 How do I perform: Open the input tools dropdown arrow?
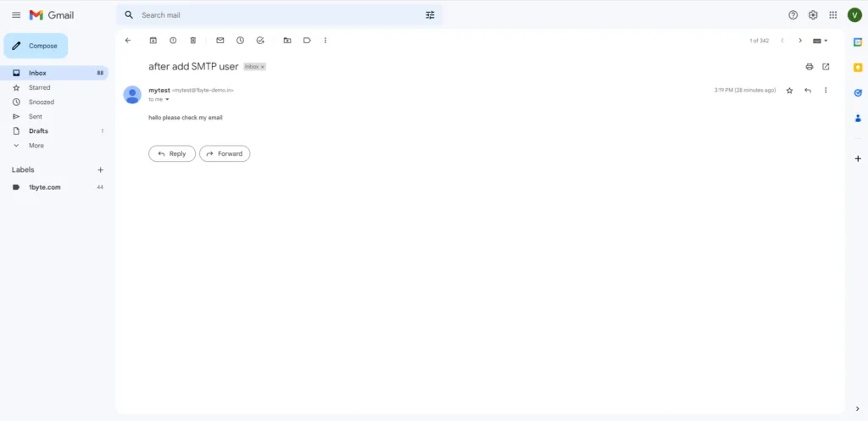tap(826, 41)
